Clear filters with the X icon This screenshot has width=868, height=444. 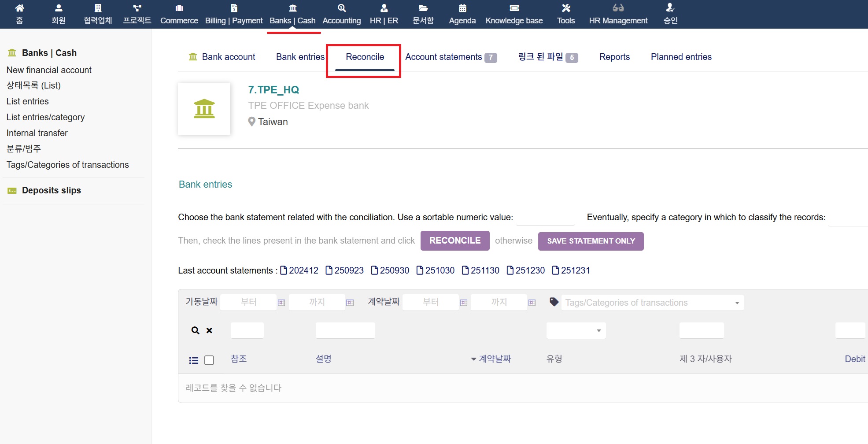209,330
